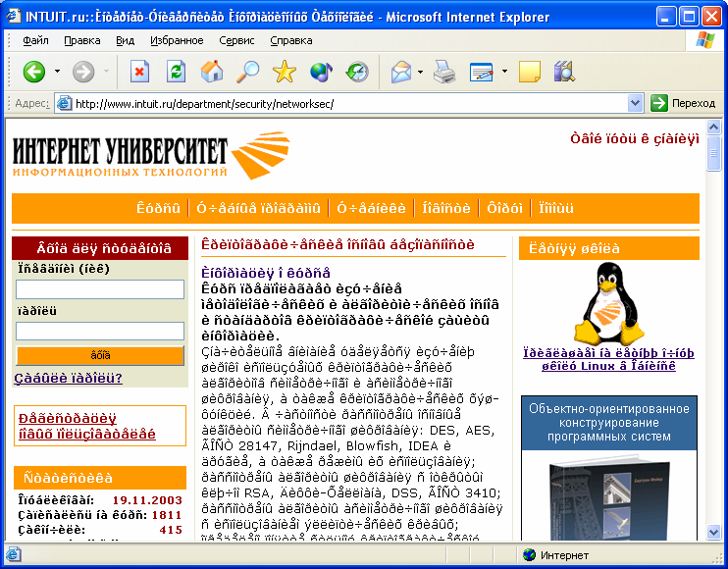Screen dimensions: 728x569
Task: Click the purple course title link
Action: coord(266,273)
